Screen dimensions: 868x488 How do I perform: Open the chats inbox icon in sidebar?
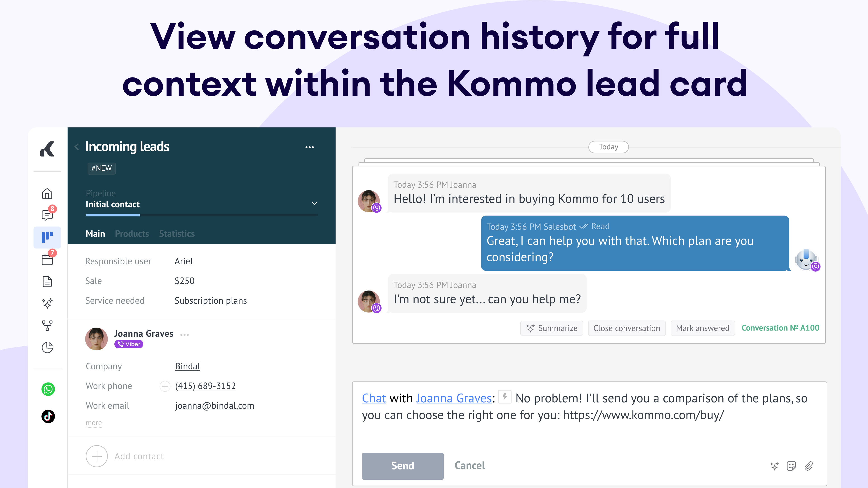click(x=47, y=215)
